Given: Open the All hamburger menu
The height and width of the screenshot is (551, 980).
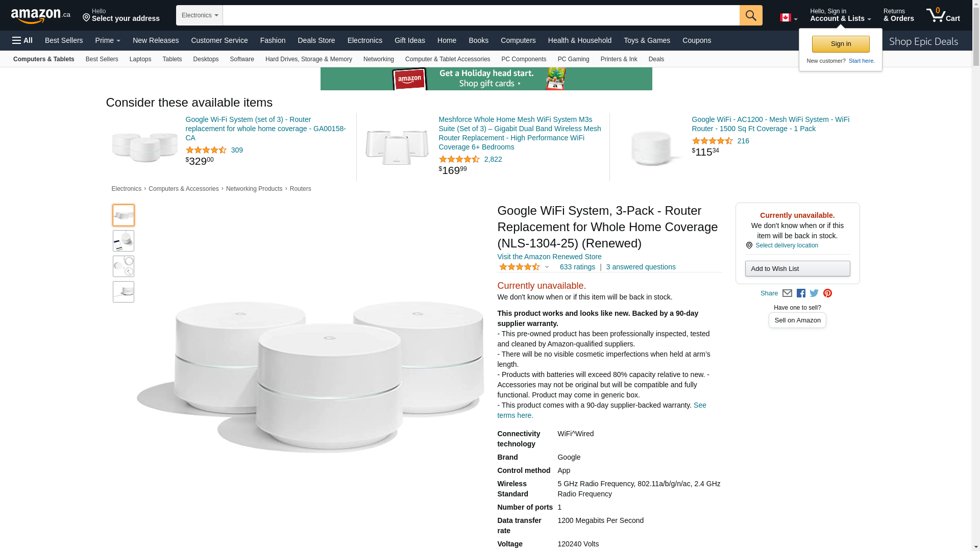Looking at the screenshot, I should [x=22, y=40].
